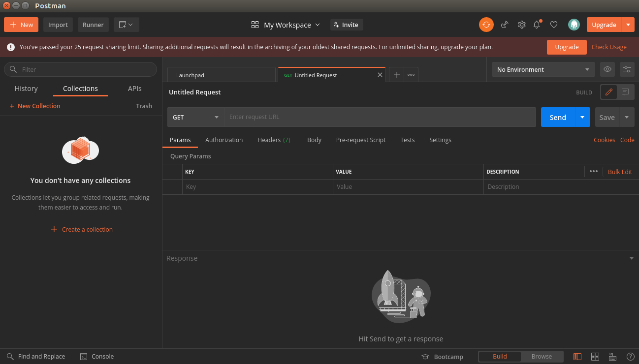
Task: Open Bootcamp from status bar
Action: (442, 357)
